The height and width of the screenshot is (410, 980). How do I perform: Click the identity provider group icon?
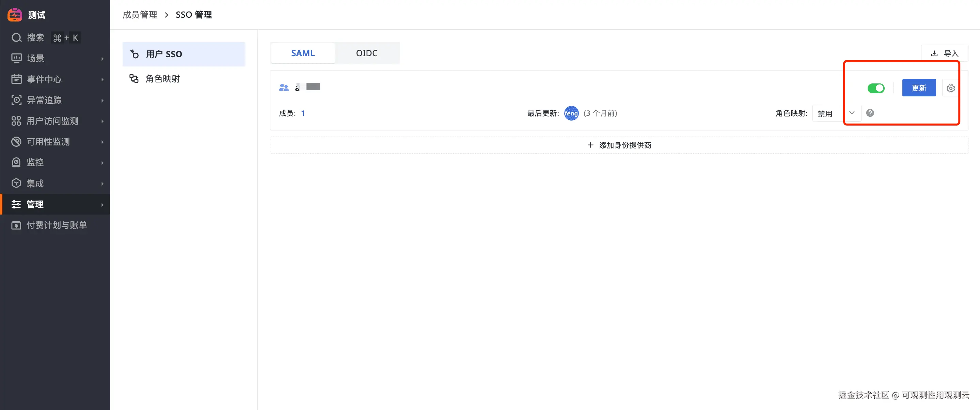pyautogui.click(x=283, y=88)
